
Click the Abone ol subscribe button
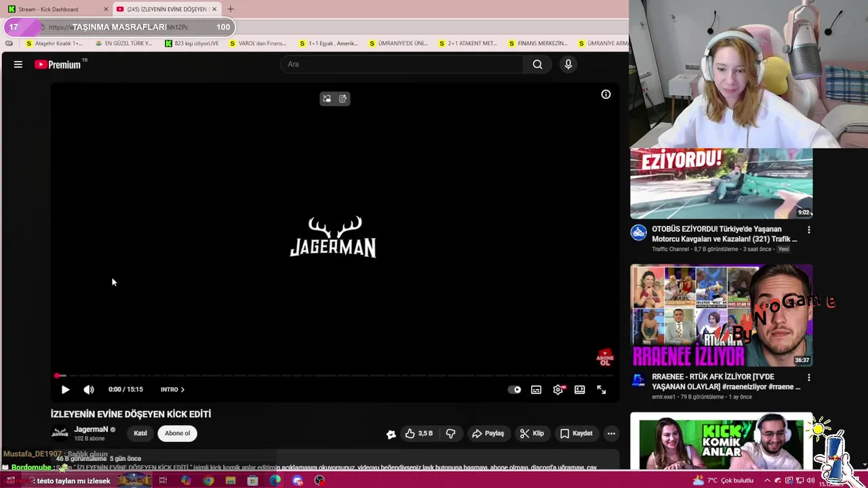coord(178,434)
